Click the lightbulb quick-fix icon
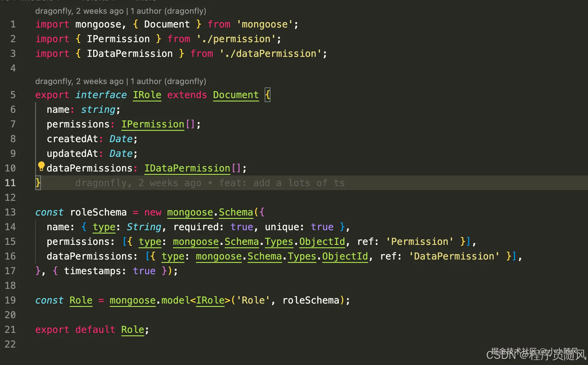Image resolution: width=588 pixels, height=365 pixels. [41, 166]
